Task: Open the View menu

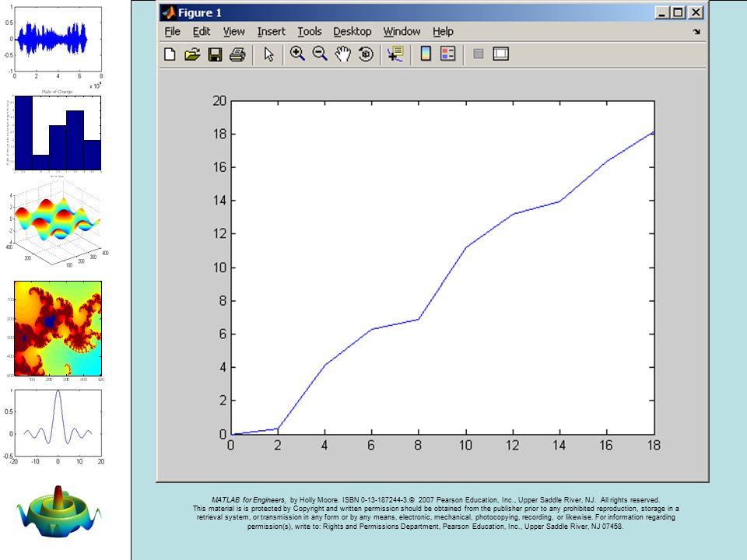Action: [x=234, y=31]
